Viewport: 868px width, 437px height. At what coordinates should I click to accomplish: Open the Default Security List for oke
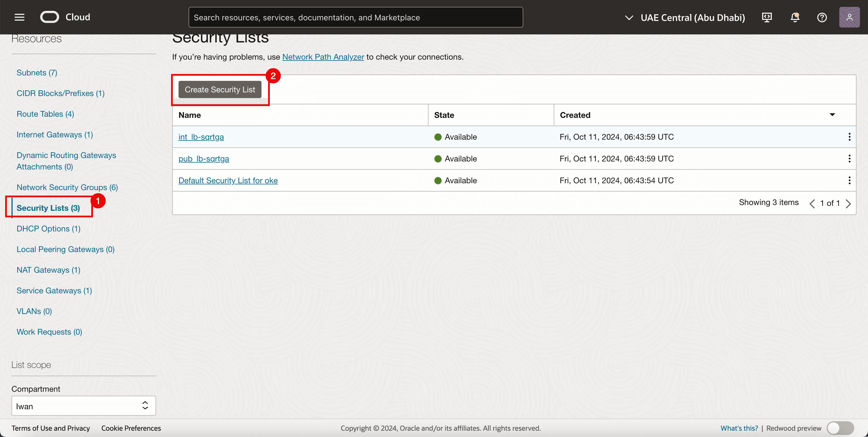(x=228, y=180)
